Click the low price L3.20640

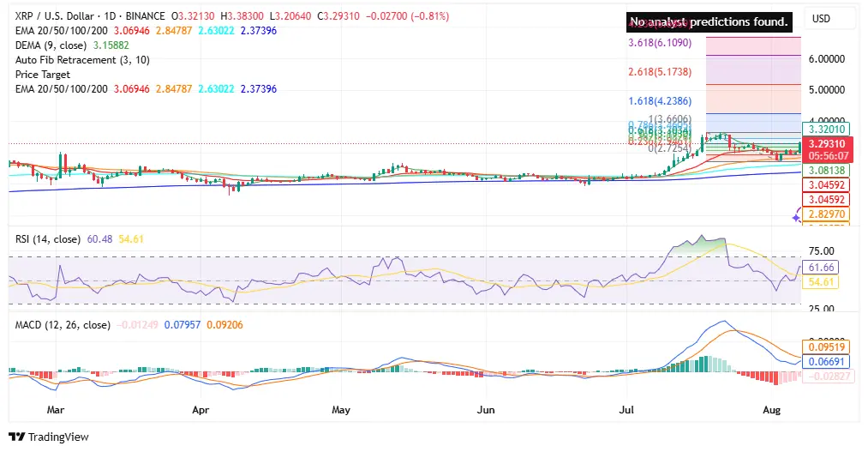coord(290,16)
